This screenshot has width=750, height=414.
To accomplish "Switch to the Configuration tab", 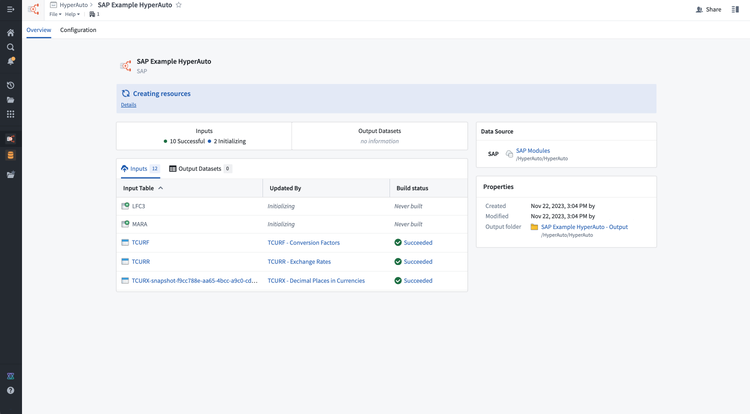I will pos(78,30).
